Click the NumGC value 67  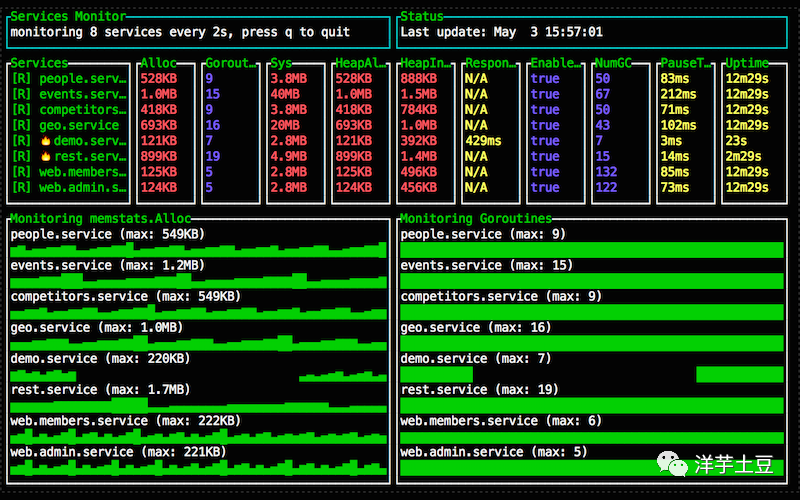[603, 94]
